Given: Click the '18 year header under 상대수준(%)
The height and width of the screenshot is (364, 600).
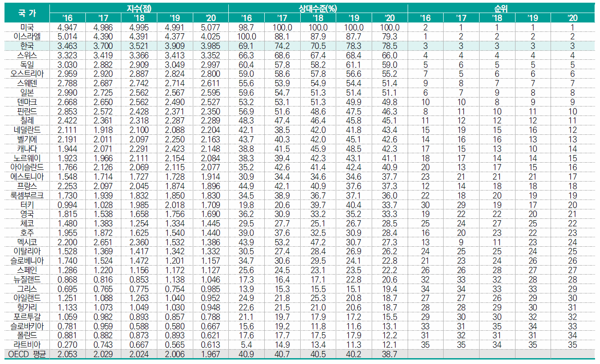Looking at the screenshot, I should click(318, 18).
